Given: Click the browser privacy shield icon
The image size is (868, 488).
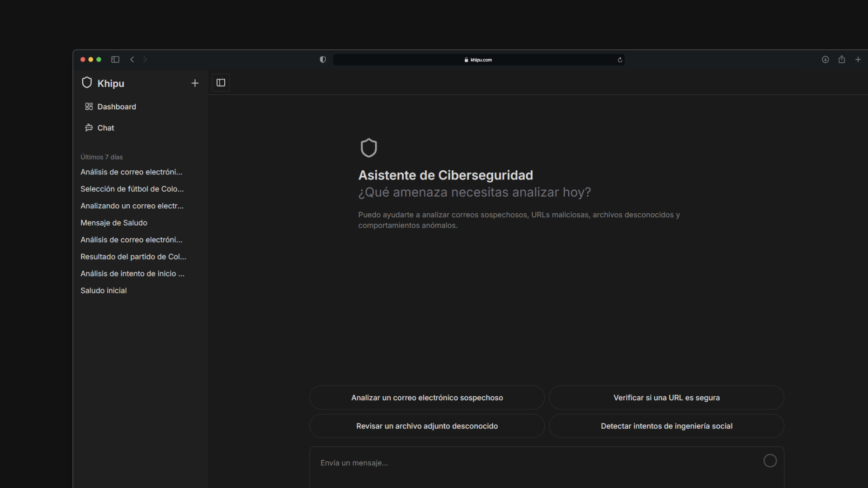Looking at the screenshot, I should tap(323, 60).
